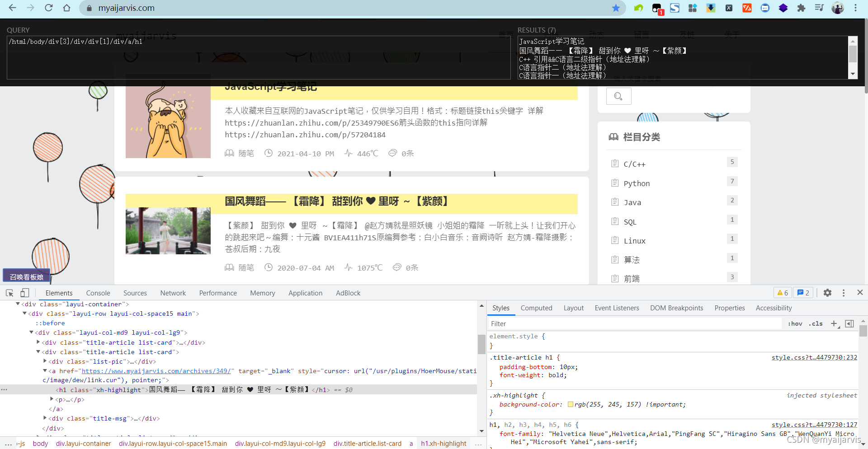Click the yellow background-color swatch
This screenshot has width=868, height=449.
coord(571,404)
